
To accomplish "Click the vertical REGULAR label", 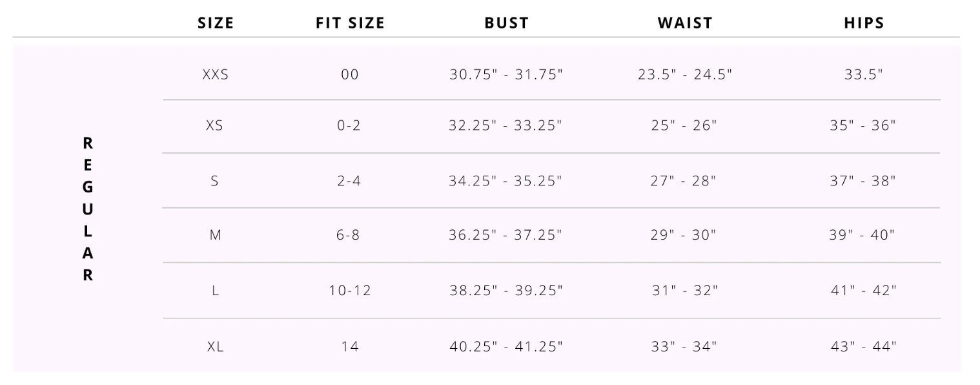I will [x=88, y=209].
